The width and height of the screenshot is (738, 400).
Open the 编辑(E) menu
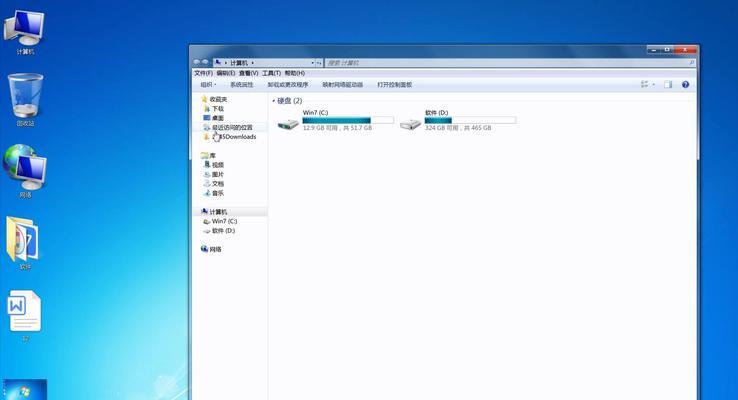pyautogui.click(x=225, y=73)
